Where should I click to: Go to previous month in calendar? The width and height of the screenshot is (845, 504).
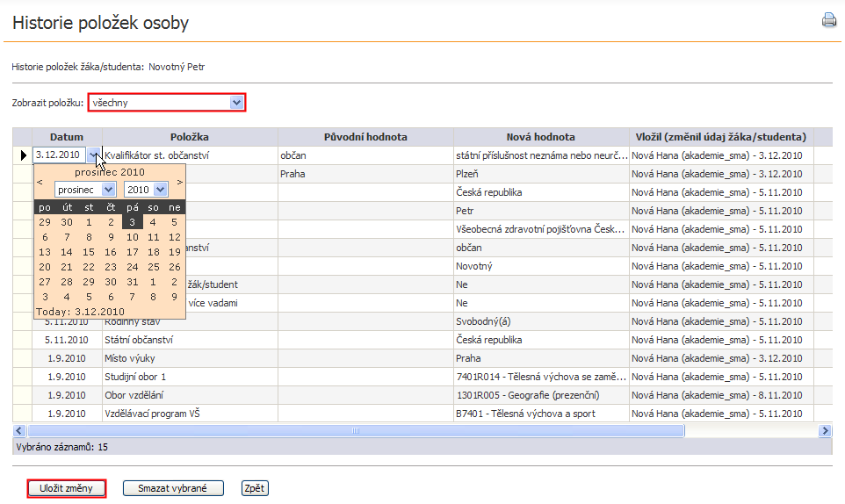point(40,182)
